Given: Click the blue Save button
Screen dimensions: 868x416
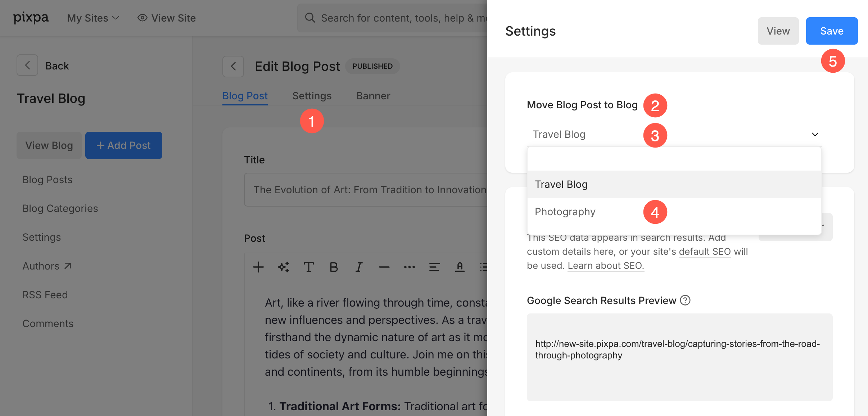Looking at the screenshot, I should [x=831, y=31].
